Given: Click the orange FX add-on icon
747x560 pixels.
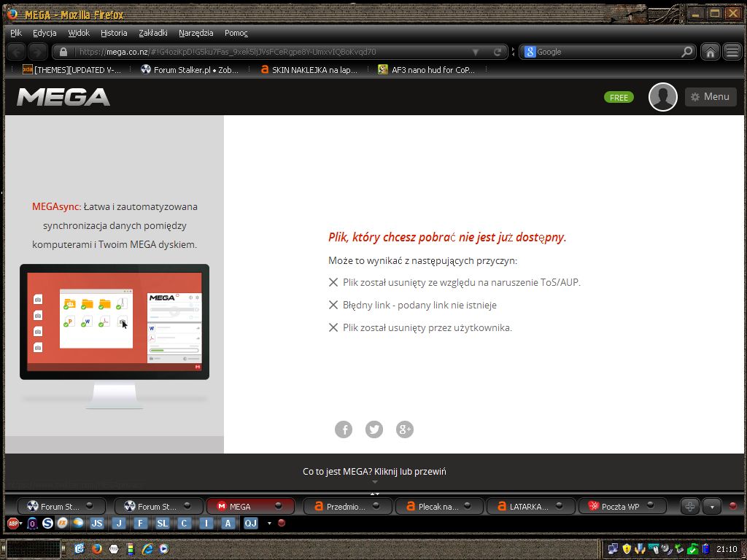Looking at the screenshot, I should (63, 523).
